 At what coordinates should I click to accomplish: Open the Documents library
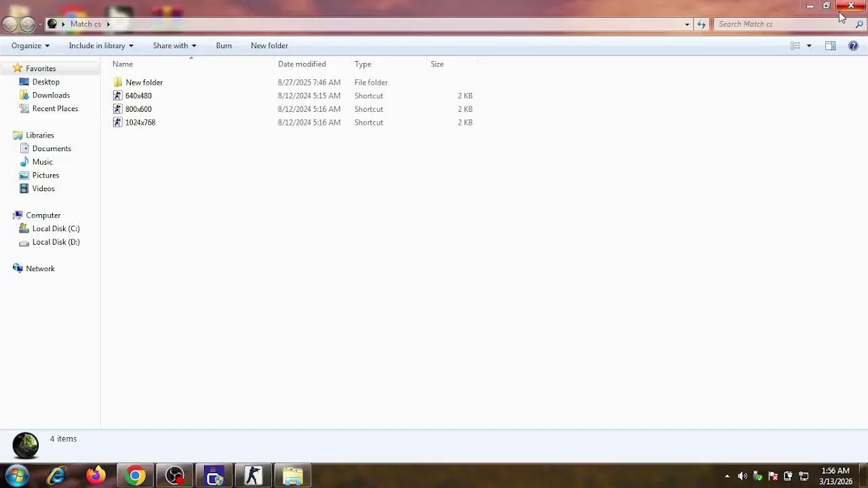pos(52,148)
